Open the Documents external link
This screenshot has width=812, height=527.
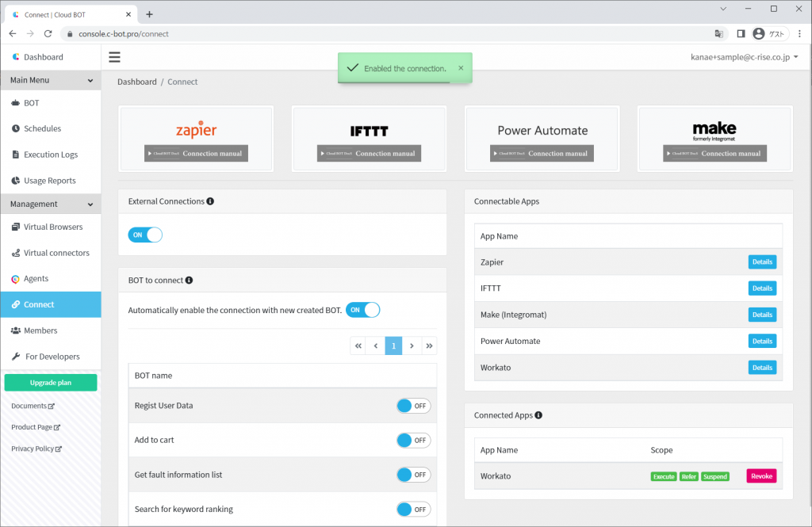(x=33, y=406)
